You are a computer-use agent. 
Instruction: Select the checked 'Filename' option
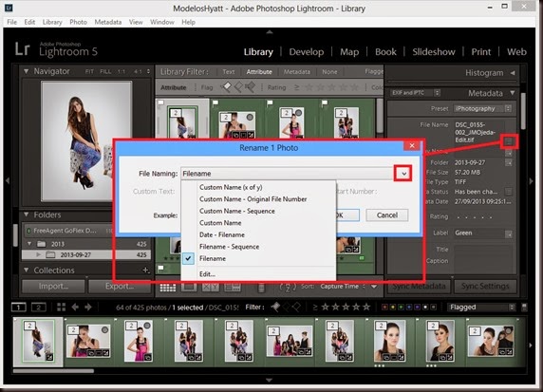pyautogui.click(x=213, y=259)
